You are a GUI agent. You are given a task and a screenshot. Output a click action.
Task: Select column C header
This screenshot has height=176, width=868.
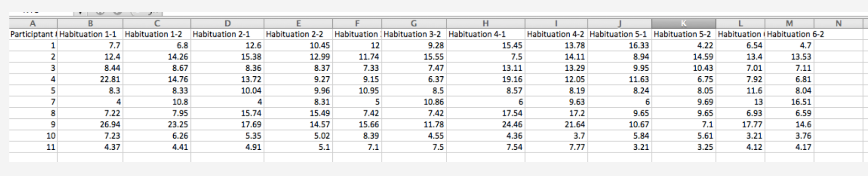point(157,23)
